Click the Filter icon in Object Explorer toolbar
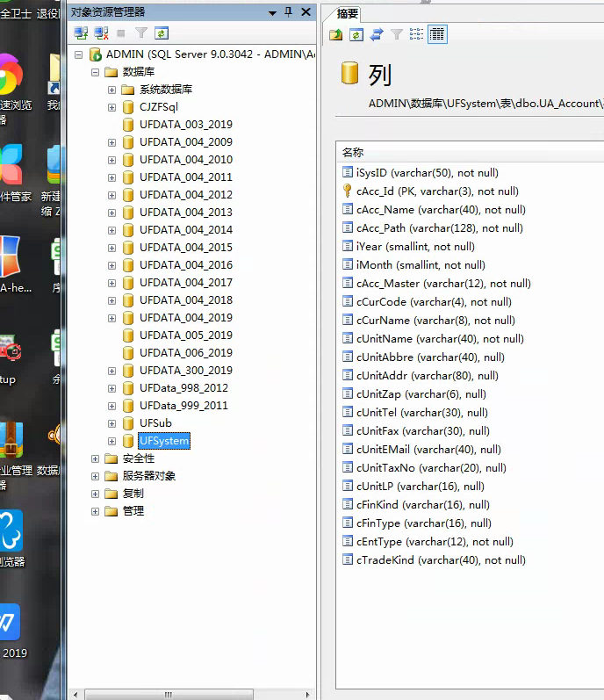 point(141,33)
